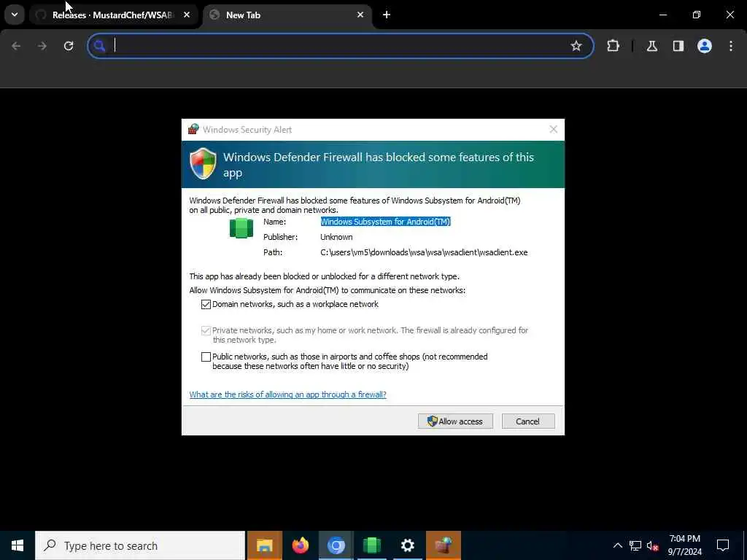The height and width of the screenshot is (560, 747).
Task: Open Settings gear in the taskbar
Action: (408, 545)
